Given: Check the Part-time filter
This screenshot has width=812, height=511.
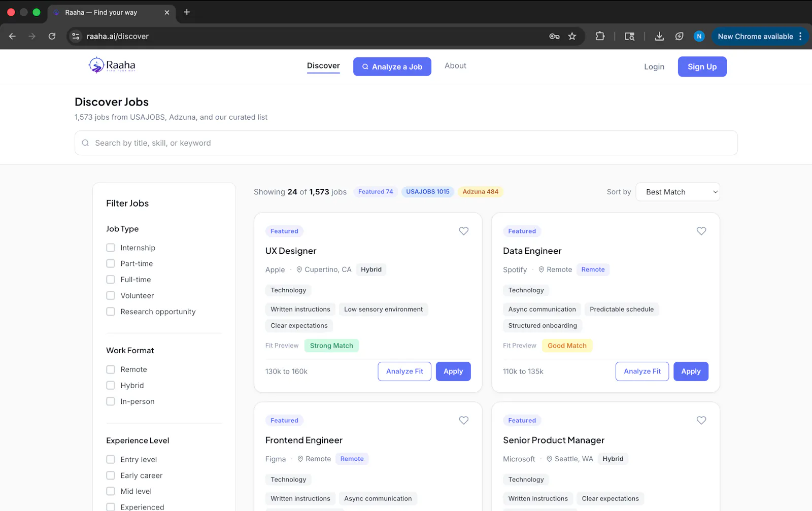Looking at the screenshot, I should (x=110, y=263).
